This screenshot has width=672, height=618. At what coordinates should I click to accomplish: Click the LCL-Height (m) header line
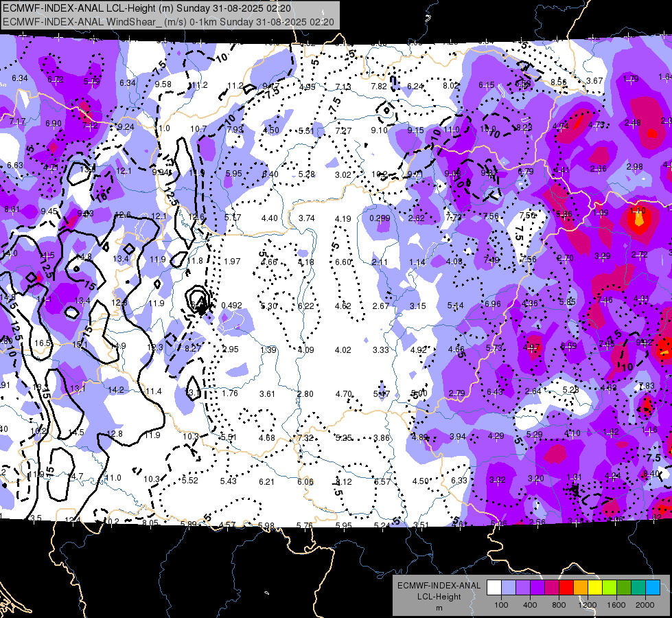click(x=147, y=8)
